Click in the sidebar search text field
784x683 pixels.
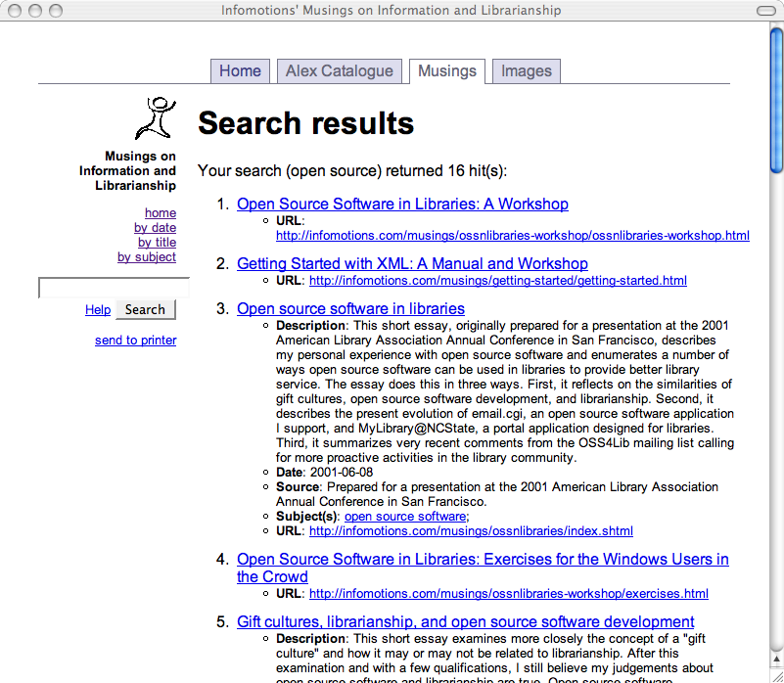[x=113, y=288]
